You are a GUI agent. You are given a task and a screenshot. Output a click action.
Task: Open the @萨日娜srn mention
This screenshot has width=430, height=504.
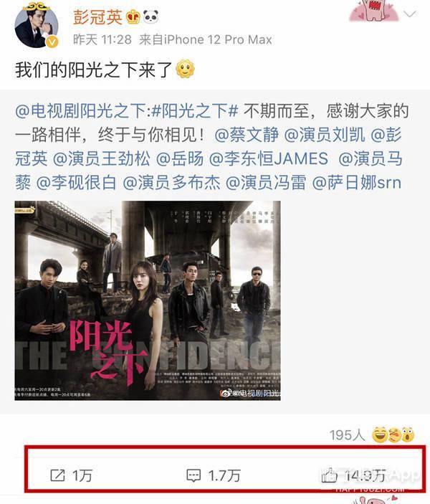click(x=357, y=183)
